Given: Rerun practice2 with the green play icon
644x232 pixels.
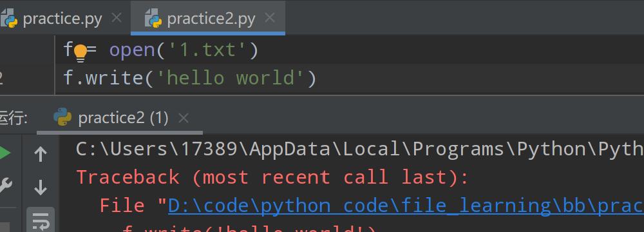Looking at the screenshot, I should coord(5,153).
